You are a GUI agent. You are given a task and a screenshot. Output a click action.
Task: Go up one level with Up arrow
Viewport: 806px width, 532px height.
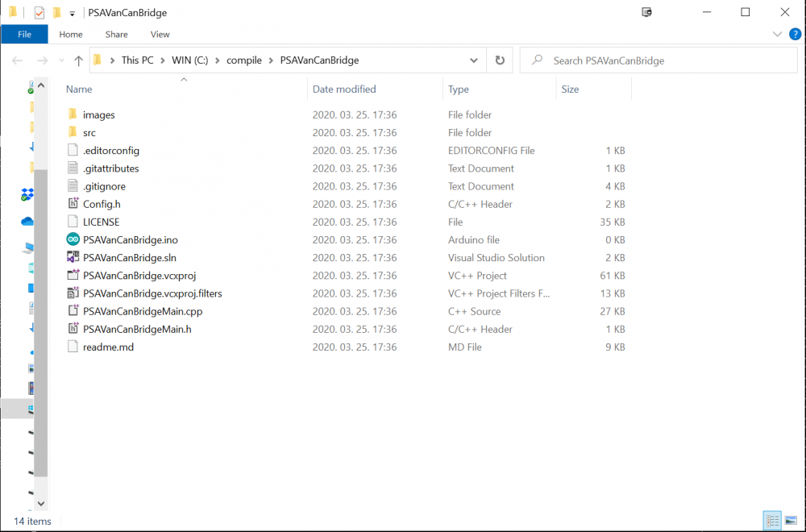click(x=78, y=60)
